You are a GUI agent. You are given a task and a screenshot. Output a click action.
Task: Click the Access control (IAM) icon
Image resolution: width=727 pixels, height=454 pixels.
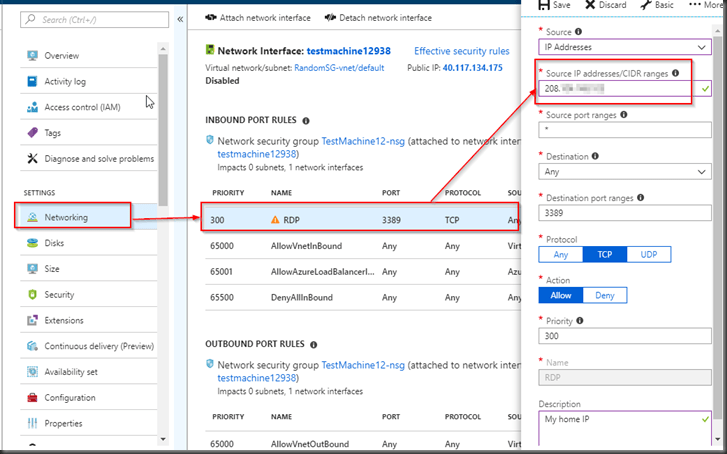32,107
